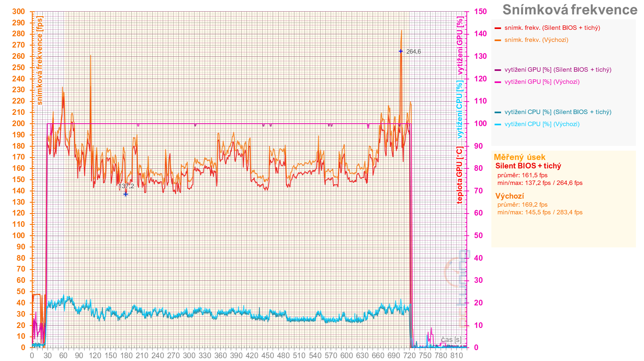Viewport: 644px width, 361px height.
Task: Click the orange swatch for snímk. frekv. (Výchozí)
Action: coord(498,40)
